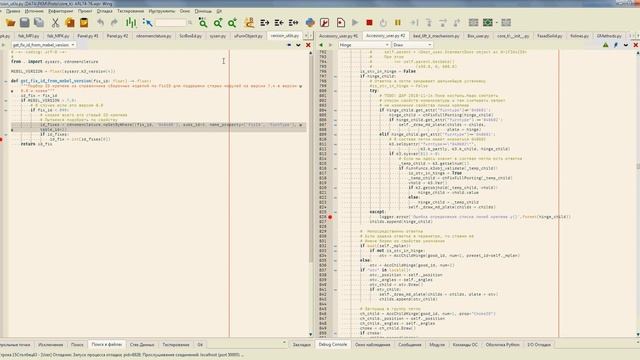
Task: Click the blue arrow goto-definition icon
Action: point(147,22)
